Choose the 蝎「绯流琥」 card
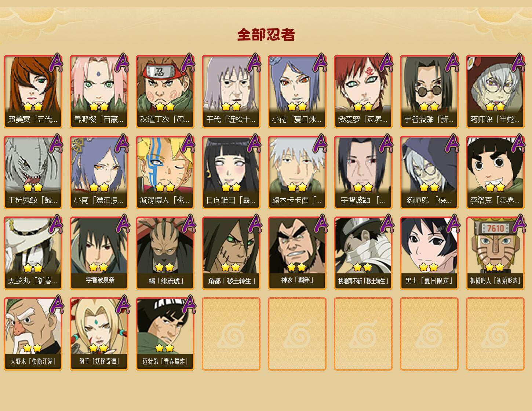Image resolution: width=532 pixels, height=411 pixels. coord(165,253)
